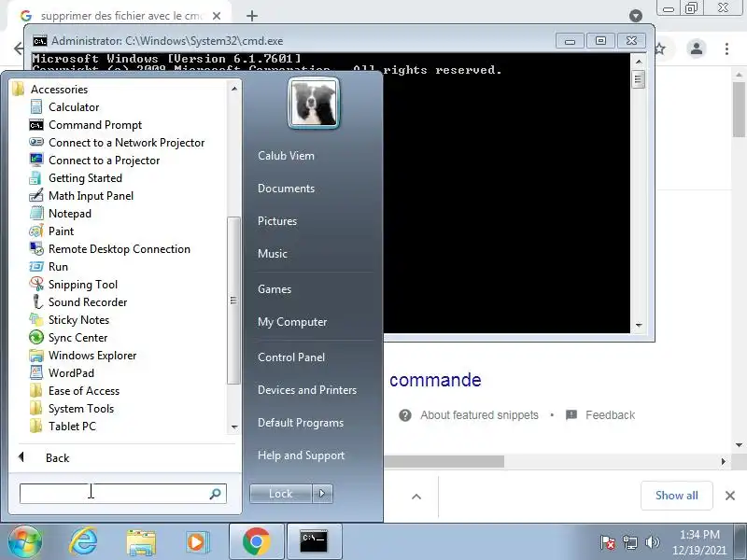Click the Start menu search box
Viewport: 747px width, 560px height.
click(123, 494)
